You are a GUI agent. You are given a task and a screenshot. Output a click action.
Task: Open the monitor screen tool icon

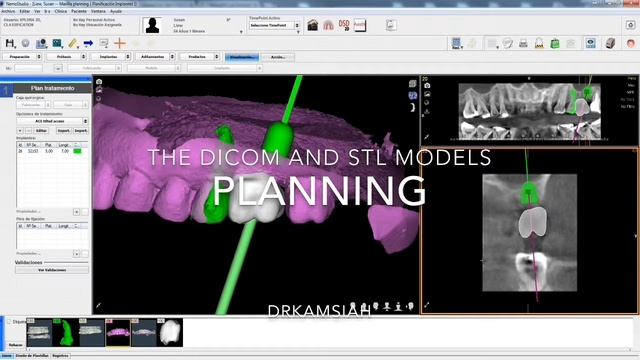(57, 43)
